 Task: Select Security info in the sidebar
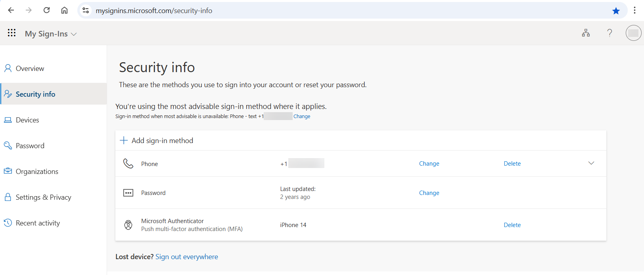(x=54, y=94)
